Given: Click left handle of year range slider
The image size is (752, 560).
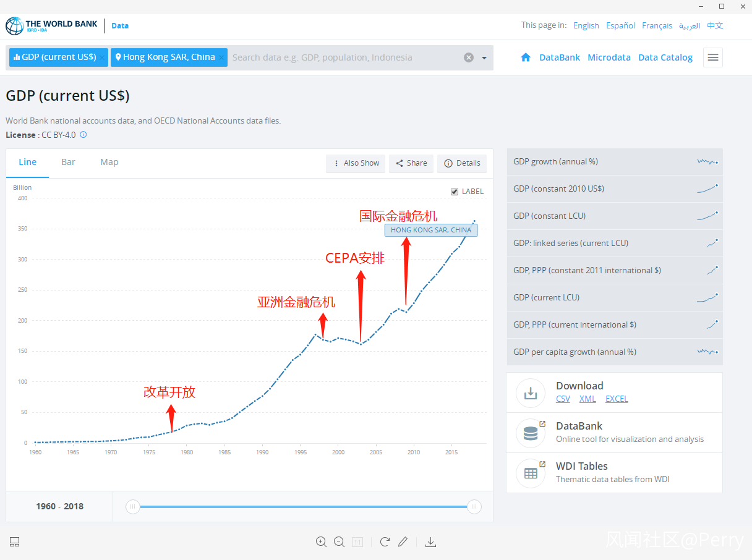Looking at the screenshot, I should 132,507.
